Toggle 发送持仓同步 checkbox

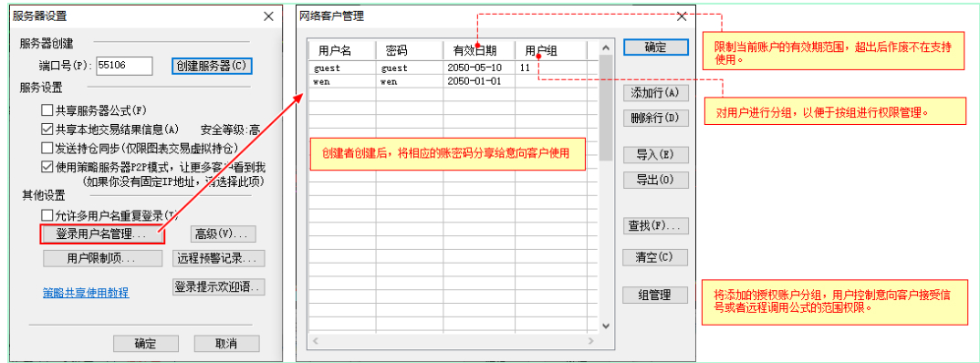tap(47, 148)
